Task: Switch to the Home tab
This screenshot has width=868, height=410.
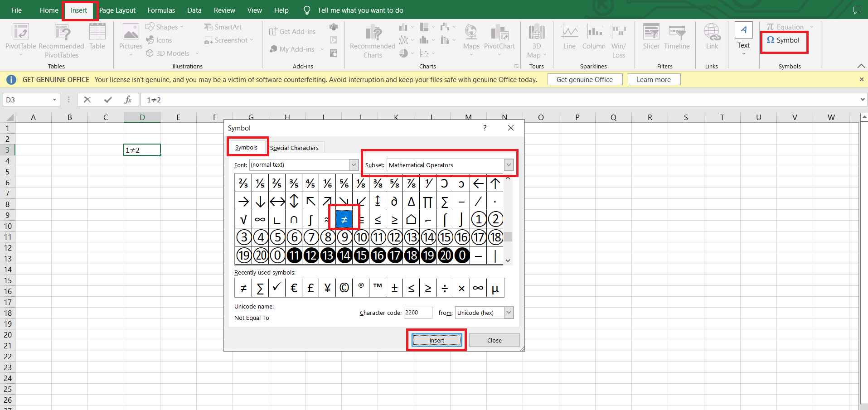Action: [49, 10]
